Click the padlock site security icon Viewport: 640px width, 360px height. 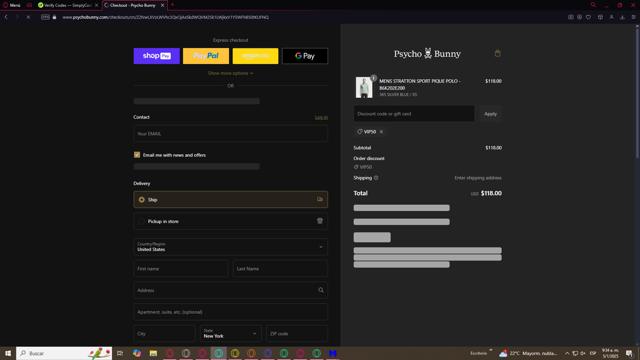coord(54,17)
